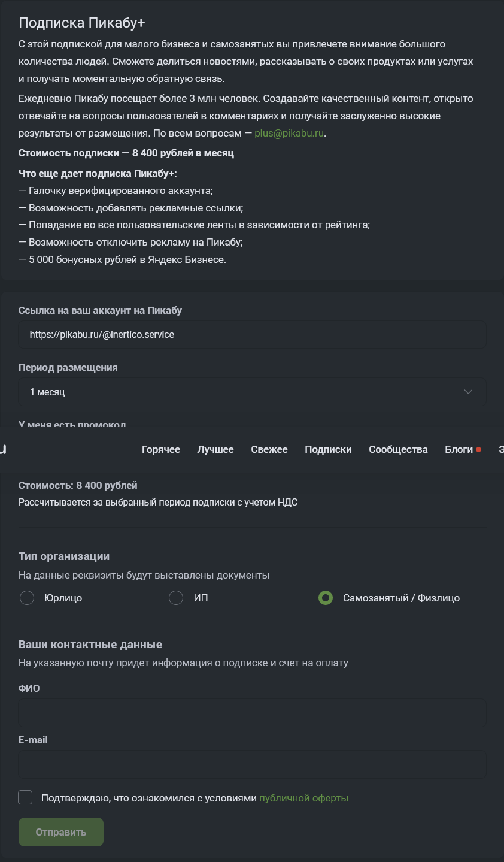
Task: Click the partially visible Pikabu logo
Action: 3,449
